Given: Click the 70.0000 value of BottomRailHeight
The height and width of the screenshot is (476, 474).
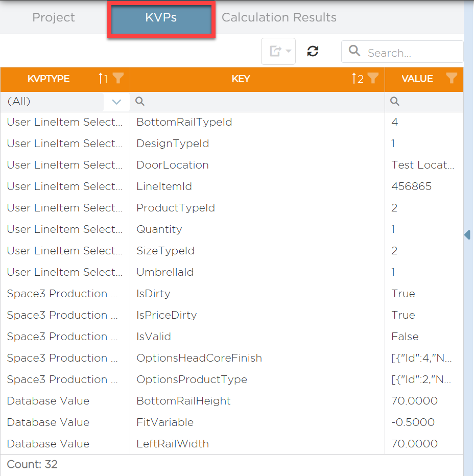Looking at the screenshot, I should coord(414,401).
